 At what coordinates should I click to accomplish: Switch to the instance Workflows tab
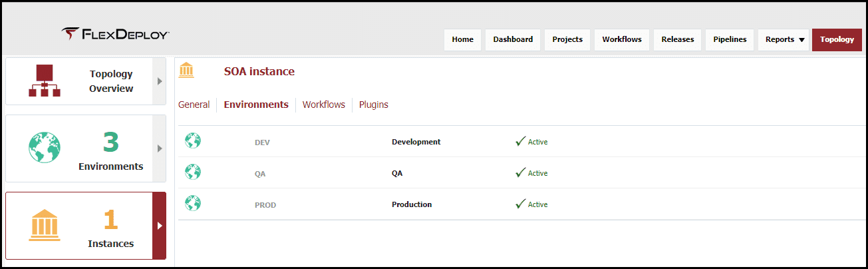coord(324,105)
